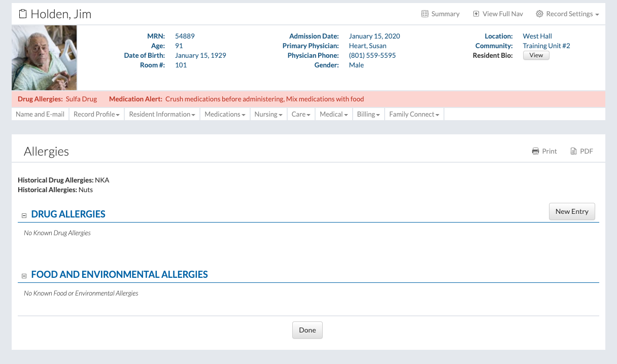This screenshot has height=364, width=617.
Task: Click the resident's profile photo
Action: pyautogui.click(x=44, y=58)
